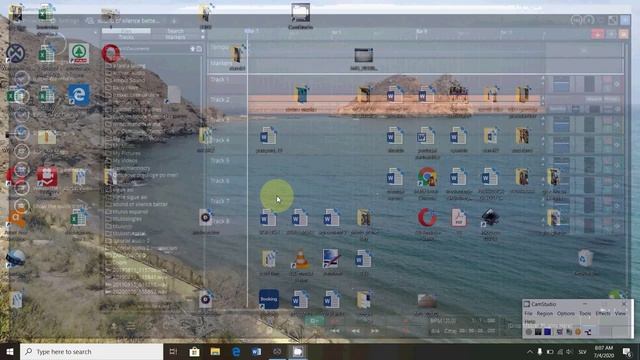Screen dimensions: 640x360
Task: Switch to Markers tab in browser panel
Action: [176, 37]
